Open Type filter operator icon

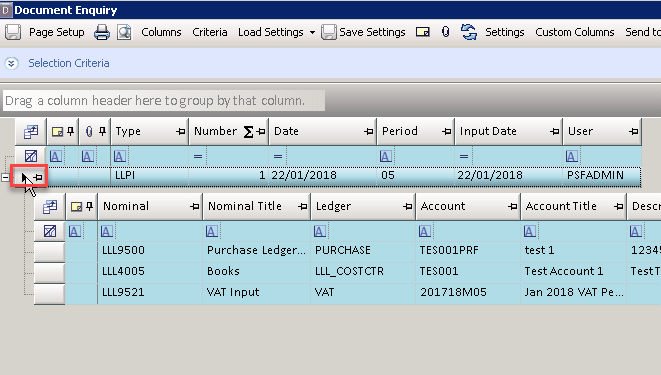point(120,157)
